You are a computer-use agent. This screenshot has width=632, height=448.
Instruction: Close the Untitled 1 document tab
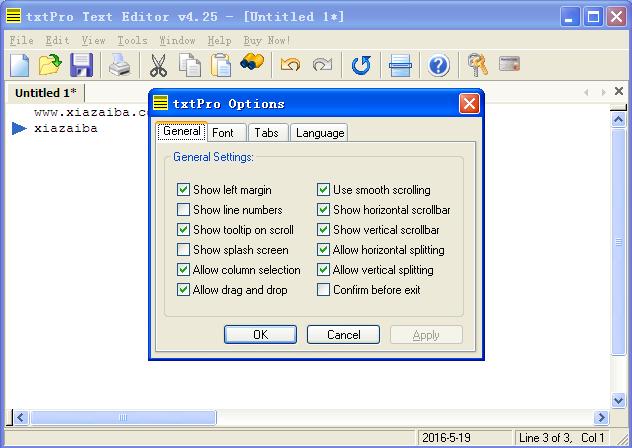(x=619, y=92)
